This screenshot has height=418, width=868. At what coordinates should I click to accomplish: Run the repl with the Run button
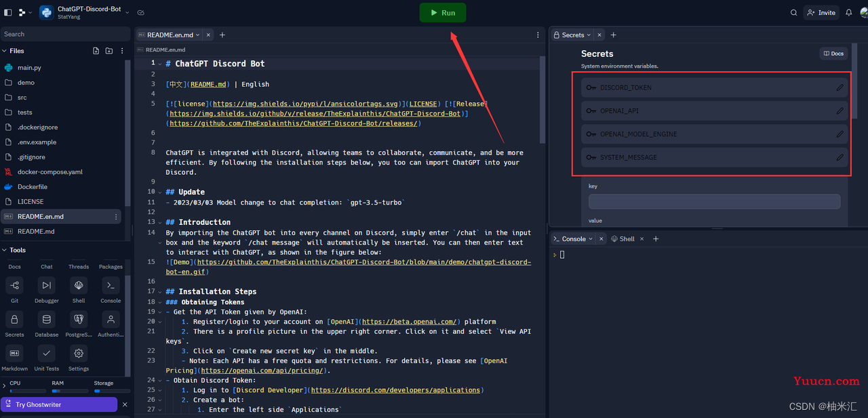[443, 13]
